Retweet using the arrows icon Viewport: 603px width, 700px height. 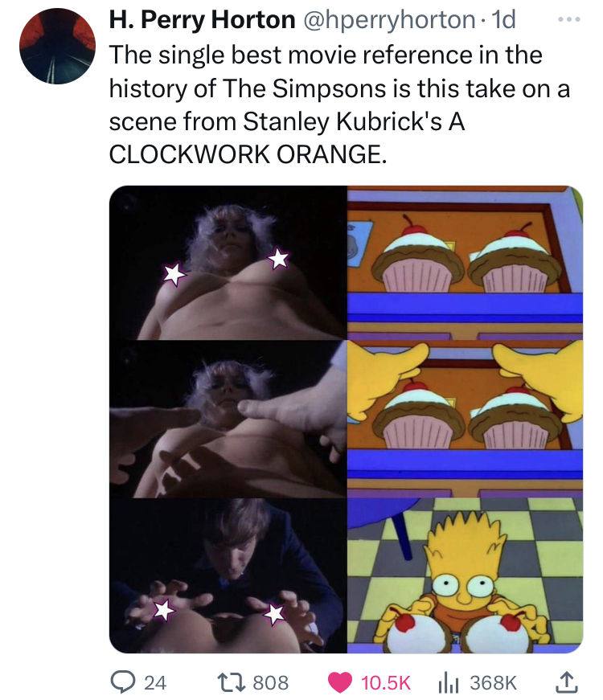point(229,682)
